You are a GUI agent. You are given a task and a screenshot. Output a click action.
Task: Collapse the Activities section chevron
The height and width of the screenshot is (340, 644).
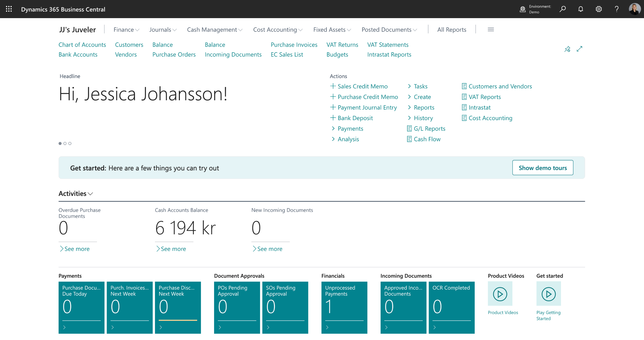[x=91, y=194]
